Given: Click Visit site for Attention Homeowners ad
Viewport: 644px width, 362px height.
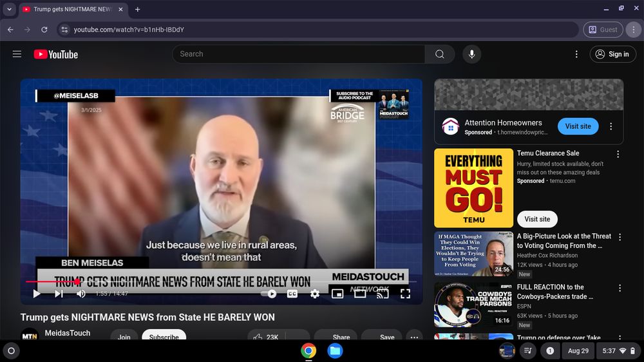Looking at the screenshot, I should pyautogui.click(x=578, y=126).
